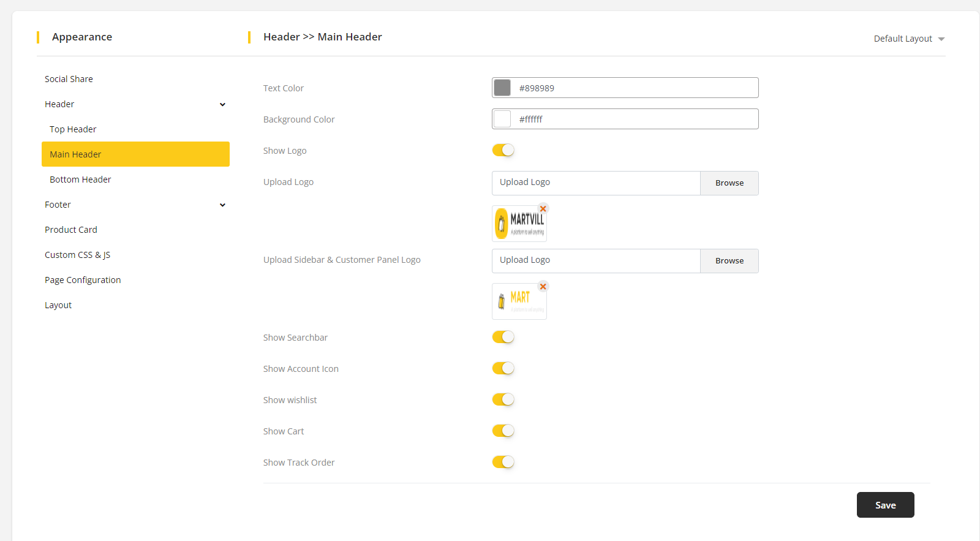Open the Top Header settings
The height and width of the screenshot is (541, 980).
click(73, 129)
